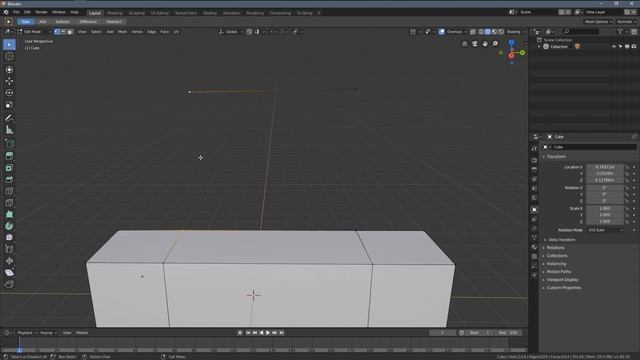This screenshot has height=360, width=640.
Task: Toggle the camera view icon
Action: pyautogui.click(x=475, y=44)
